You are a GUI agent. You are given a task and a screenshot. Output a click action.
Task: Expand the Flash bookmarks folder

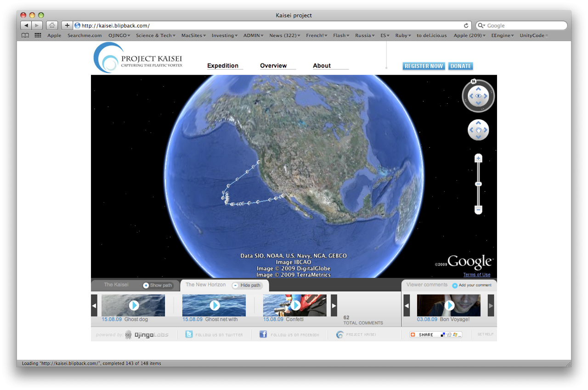pos(341,35)
